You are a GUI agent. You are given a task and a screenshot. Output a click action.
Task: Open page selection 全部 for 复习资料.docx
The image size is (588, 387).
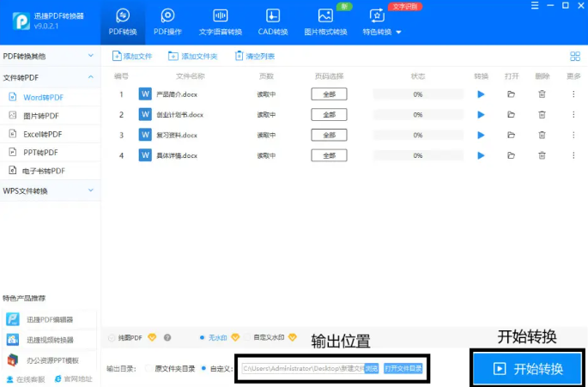329,135
